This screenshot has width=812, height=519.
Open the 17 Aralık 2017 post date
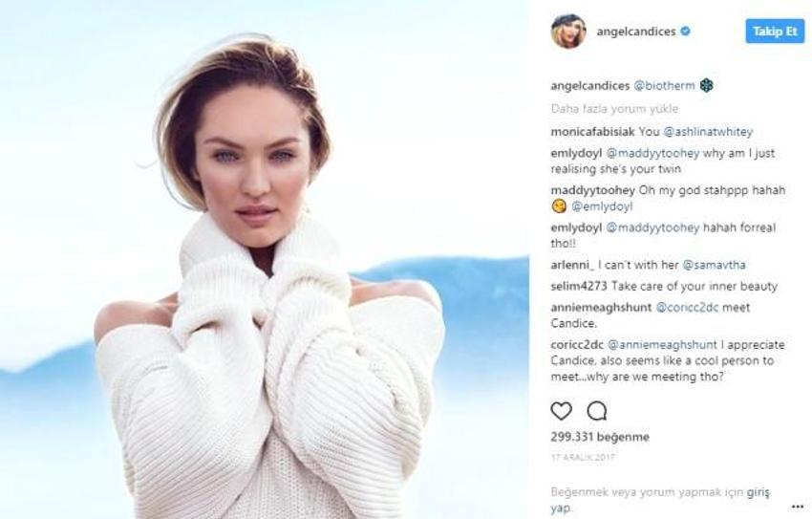[x=583, y=458]
